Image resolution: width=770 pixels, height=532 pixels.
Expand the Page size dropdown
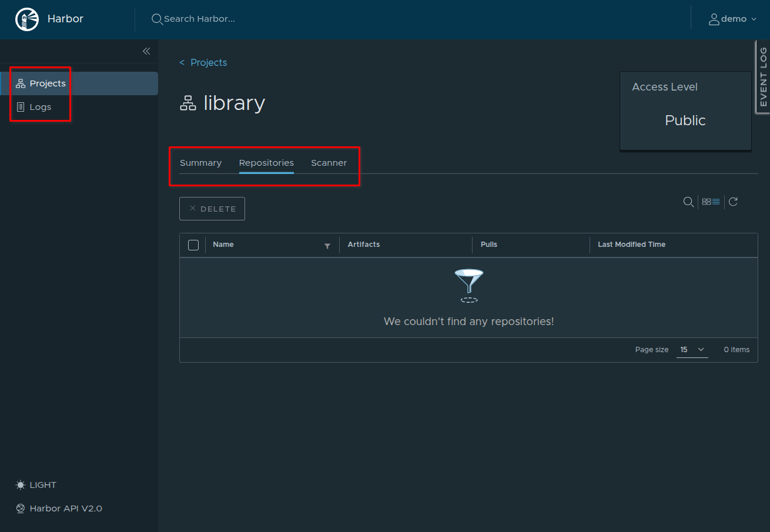point(692,350)
